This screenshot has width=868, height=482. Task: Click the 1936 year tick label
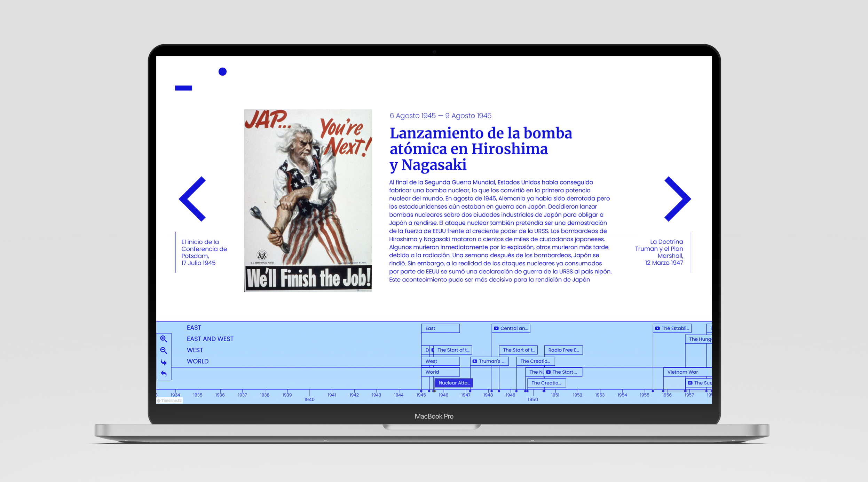[220, 395]
